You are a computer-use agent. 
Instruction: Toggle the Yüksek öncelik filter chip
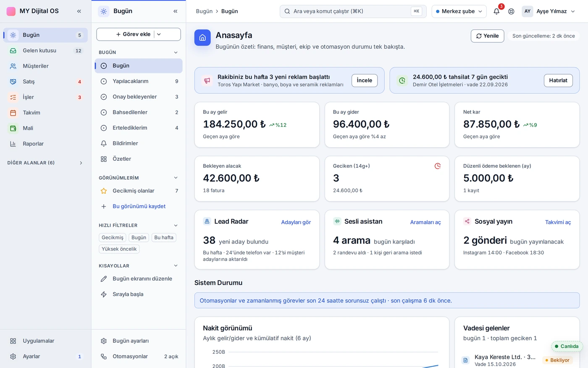pos(119,249)
